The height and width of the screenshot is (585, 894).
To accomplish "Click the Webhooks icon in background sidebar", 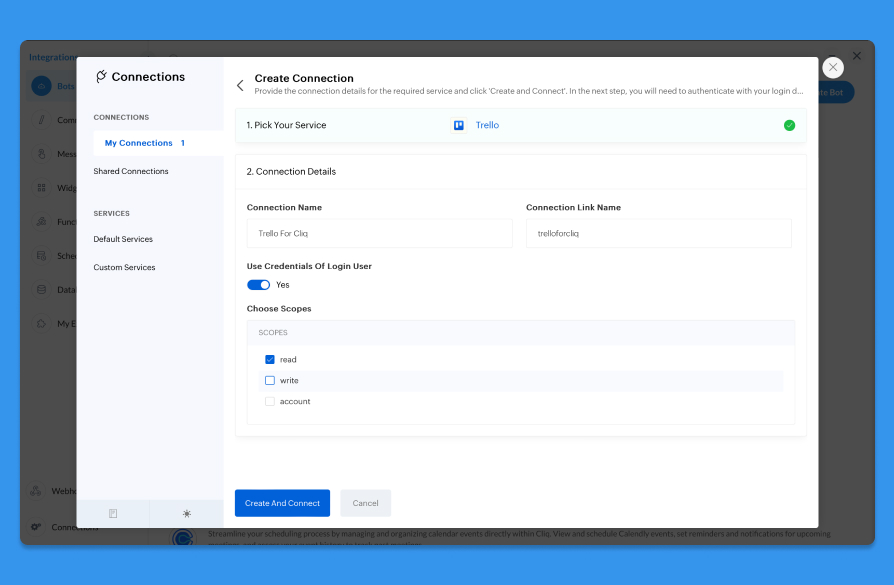I will tap(37, 491).
